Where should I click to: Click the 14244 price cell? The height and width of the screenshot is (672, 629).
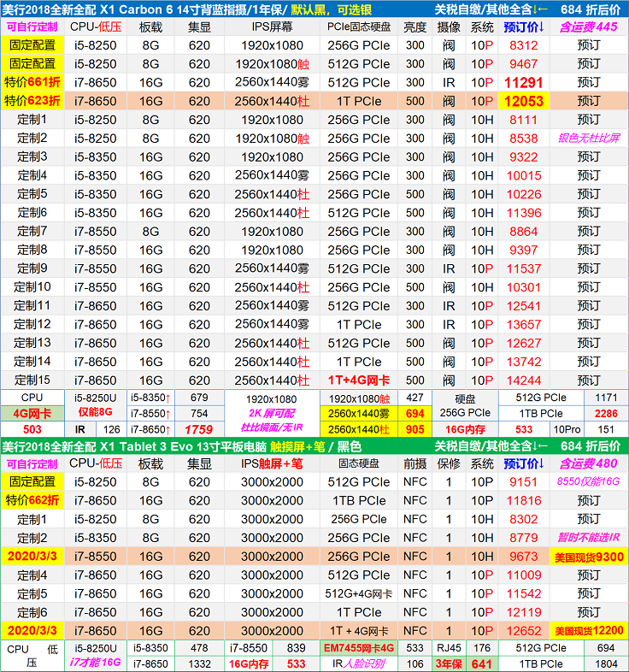click(523, 380)
